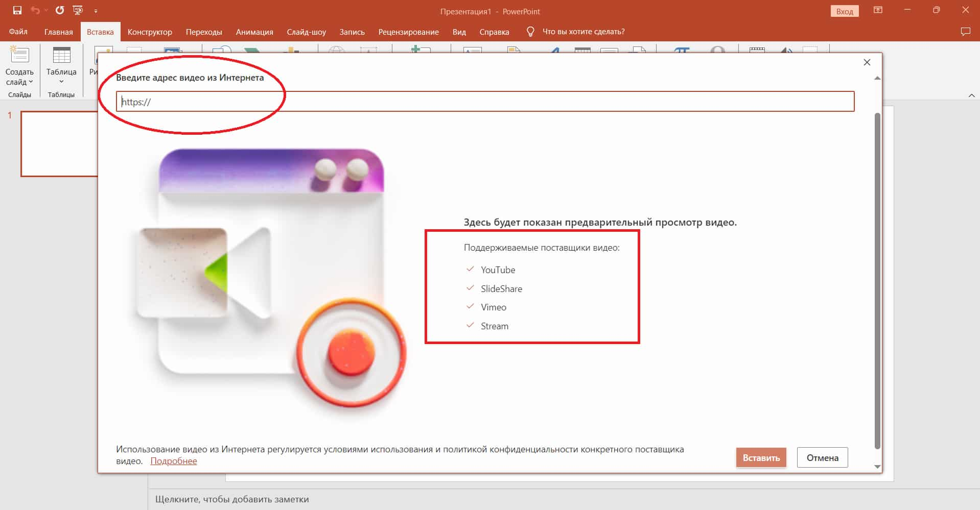Open the Переходы tab
The height and width of the screenshot is (510, 980).
204,32
